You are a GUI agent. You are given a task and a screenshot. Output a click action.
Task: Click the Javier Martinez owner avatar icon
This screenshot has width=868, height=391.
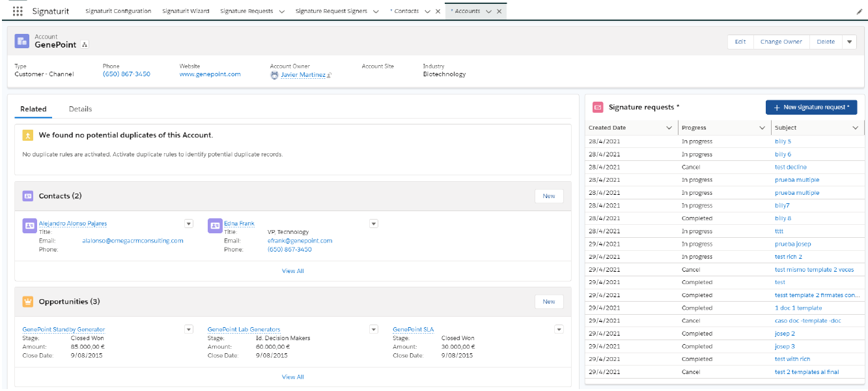[x=274, y=74]
